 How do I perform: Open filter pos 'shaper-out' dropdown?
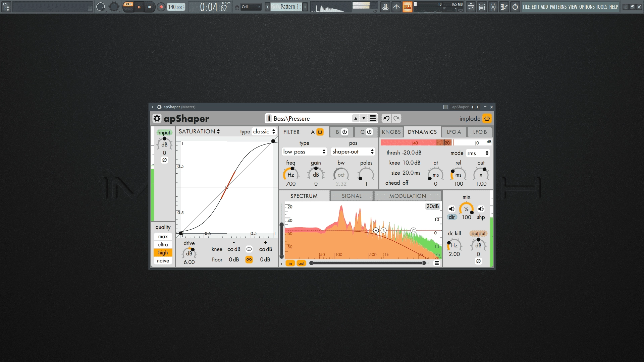[x=353, y=152]
